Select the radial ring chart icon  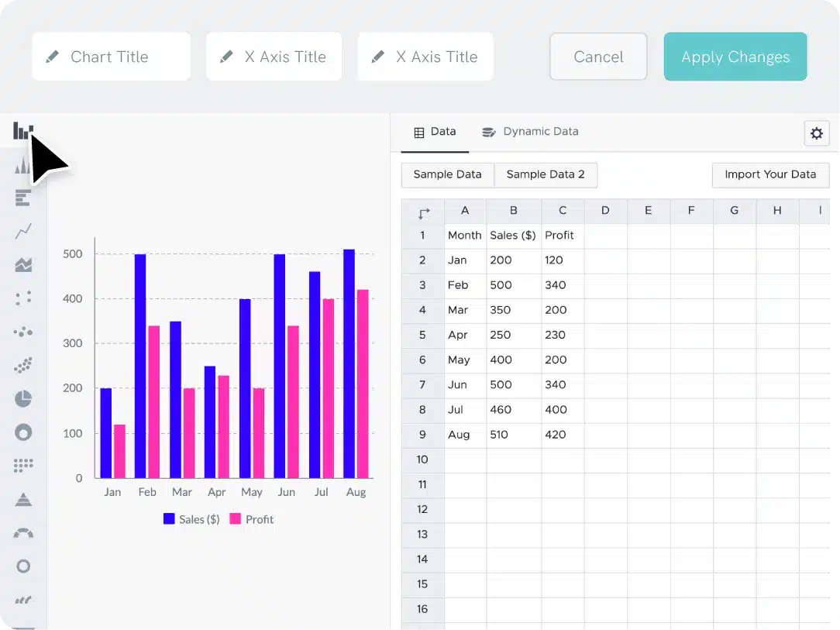click(x=23, y=566)
